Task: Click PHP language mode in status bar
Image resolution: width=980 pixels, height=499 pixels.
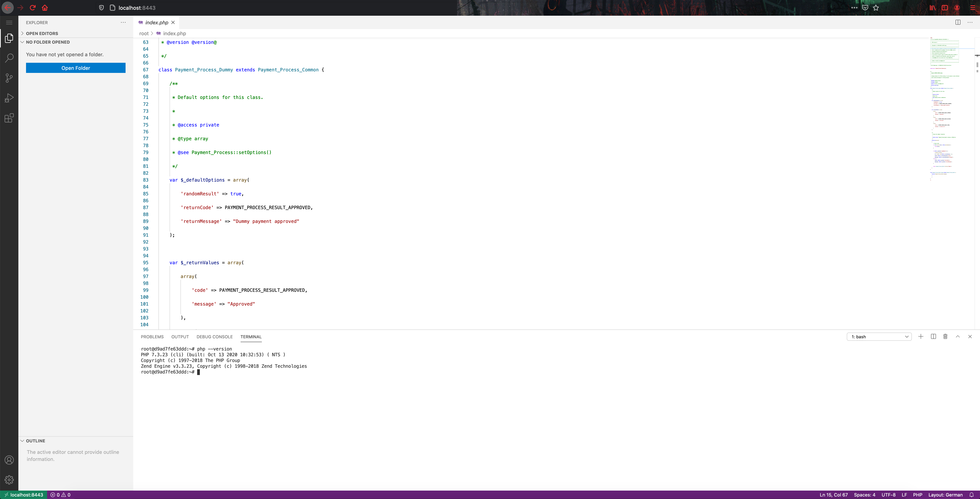Action: tap(917, 495)
